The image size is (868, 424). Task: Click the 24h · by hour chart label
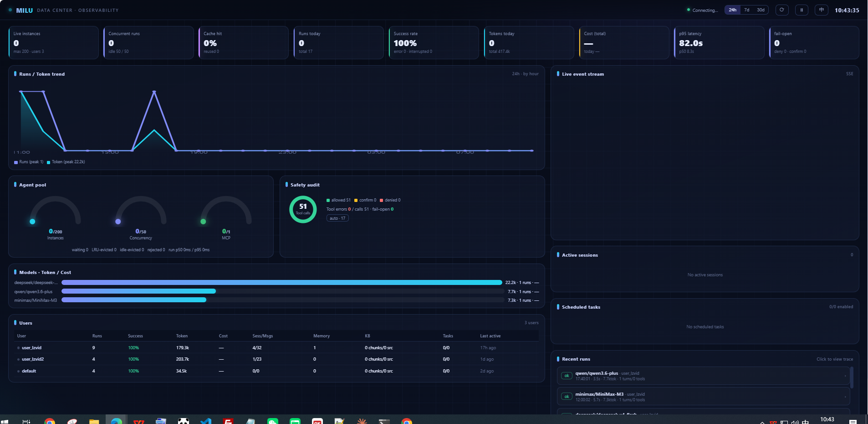point(525,74)
